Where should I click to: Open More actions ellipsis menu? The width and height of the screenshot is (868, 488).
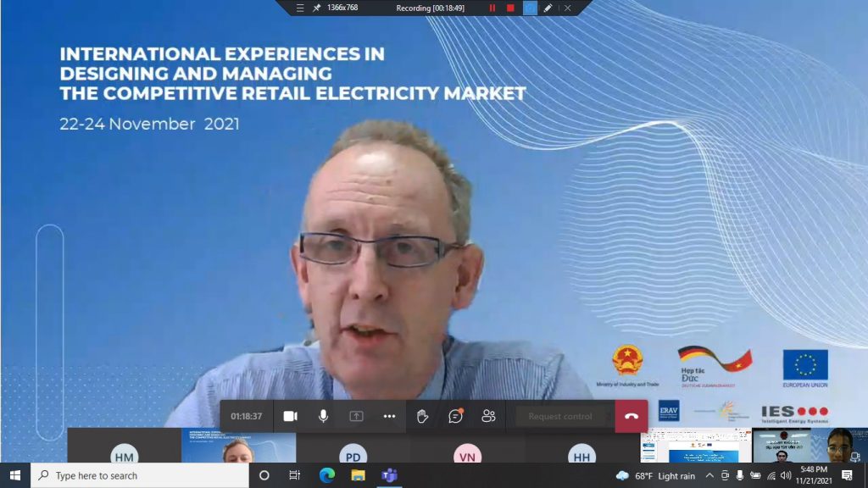389,416
